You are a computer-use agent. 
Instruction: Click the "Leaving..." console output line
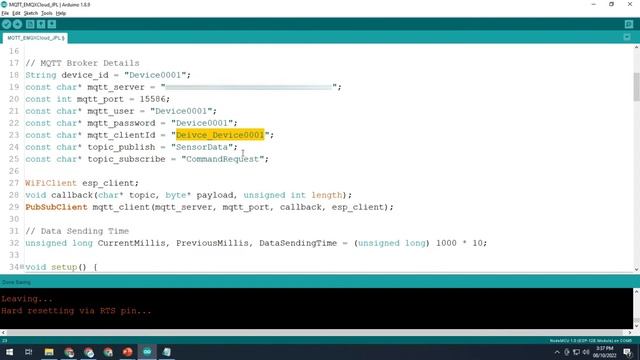[27, 299]
